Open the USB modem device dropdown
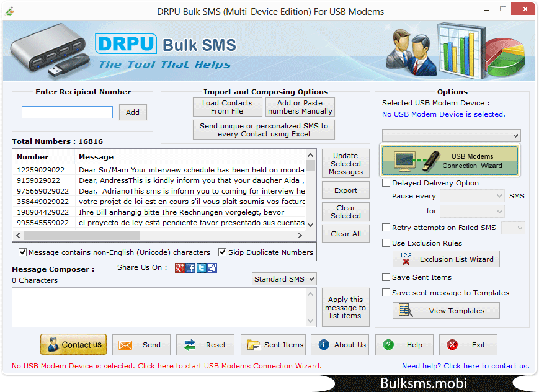Viewport: 539px width, 392px height. click(452, 135)
